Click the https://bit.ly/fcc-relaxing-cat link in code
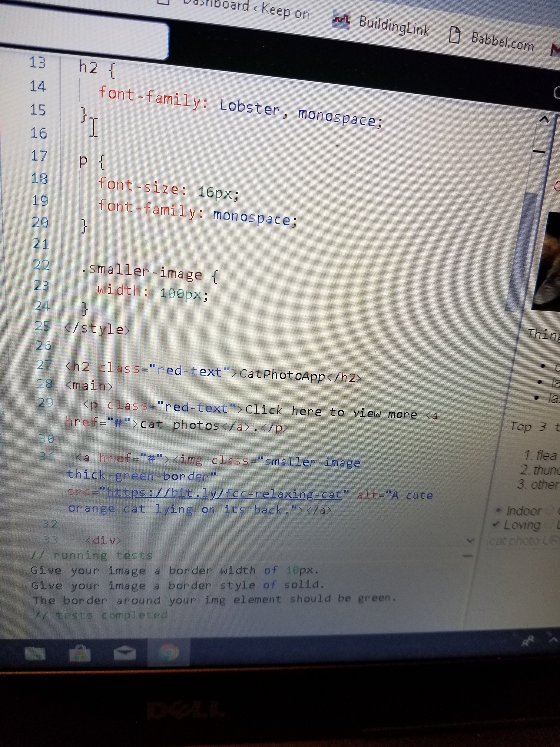Screen dimensions: 560x747 click(x=225, y=493)
